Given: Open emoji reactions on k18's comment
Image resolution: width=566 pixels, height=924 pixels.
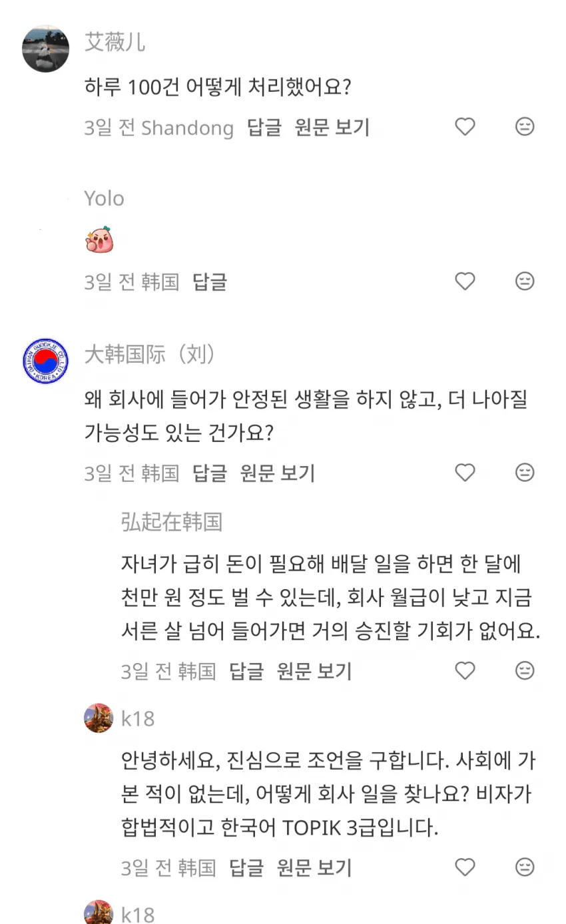Looking at the screenshot, I should [525, 867].
